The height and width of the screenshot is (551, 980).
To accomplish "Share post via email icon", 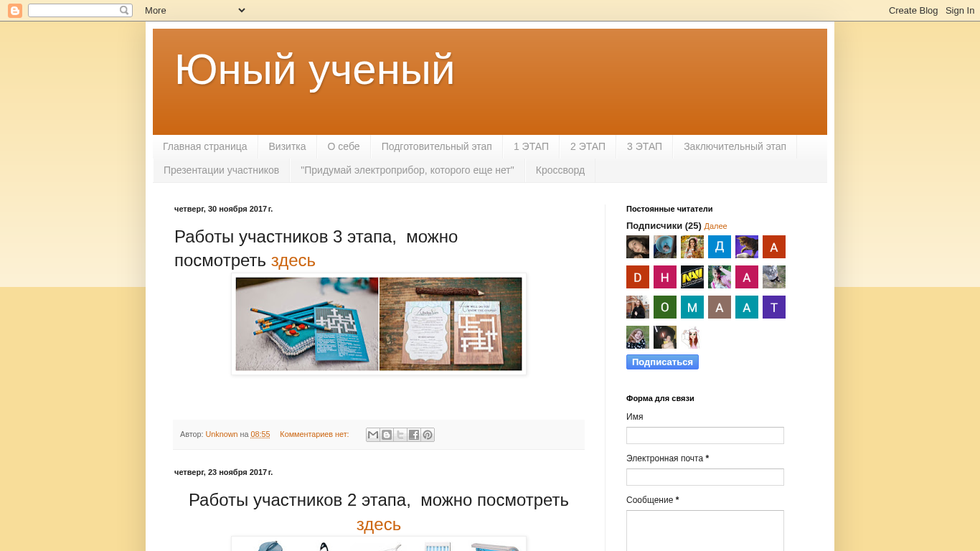I will 373,435.
